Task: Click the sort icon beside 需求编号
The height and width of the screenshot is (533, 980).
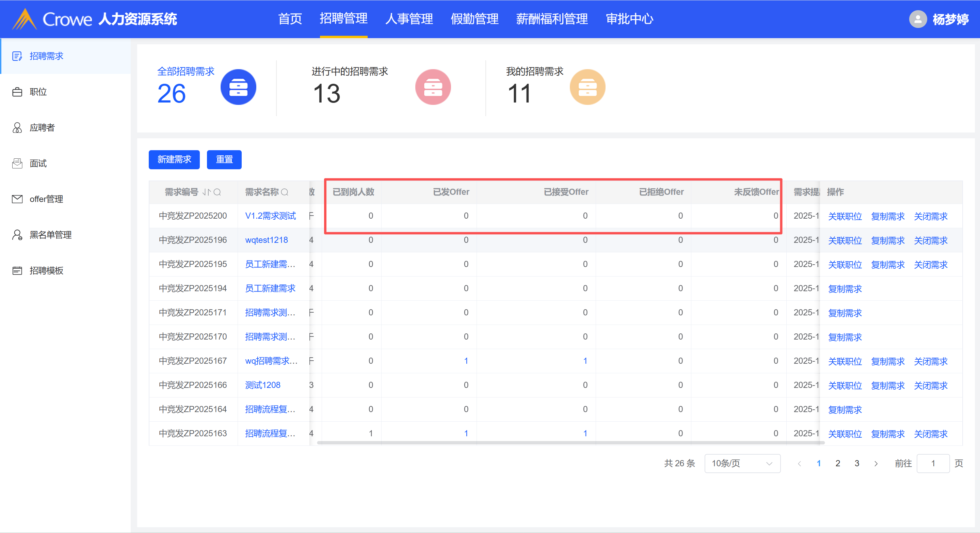Action: click(x=206, y=192)
